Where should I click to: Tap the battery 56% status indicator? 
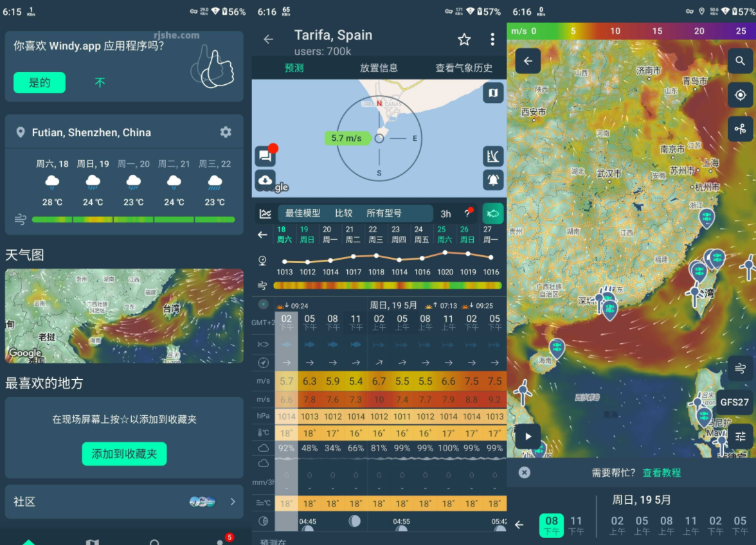click(x=234, y=12)
